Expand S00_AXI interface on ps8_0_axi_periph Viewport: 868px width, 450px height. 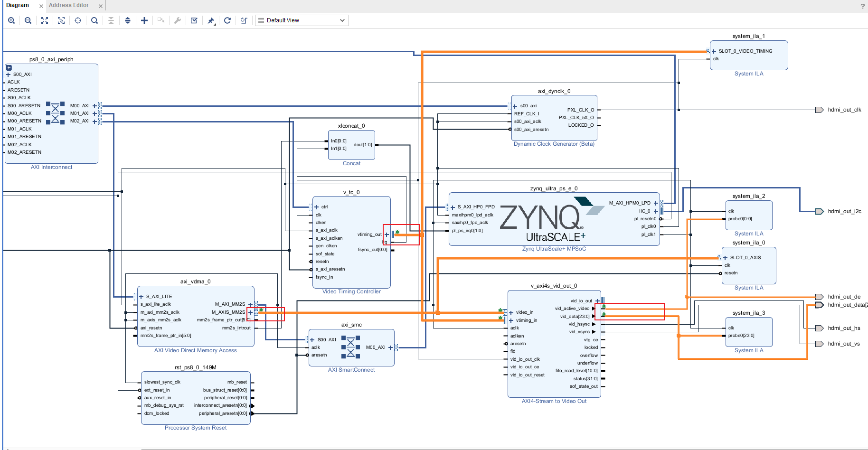(x=8, y=75)
